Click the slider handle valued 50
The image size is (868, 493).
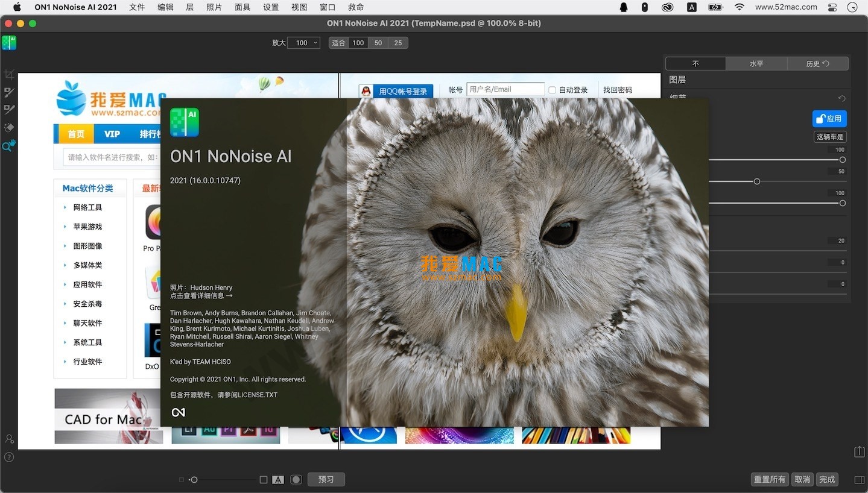click(757, 181)
